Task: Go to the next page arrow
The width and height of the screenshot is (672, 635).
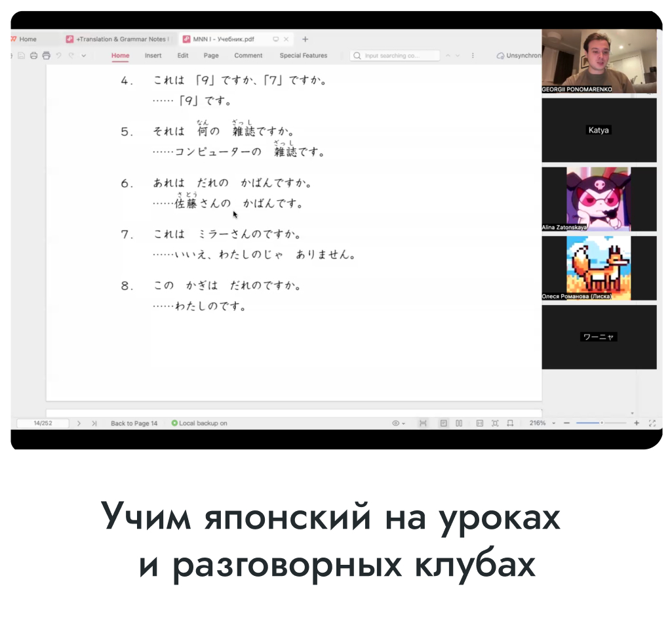Action: point(79,423)
